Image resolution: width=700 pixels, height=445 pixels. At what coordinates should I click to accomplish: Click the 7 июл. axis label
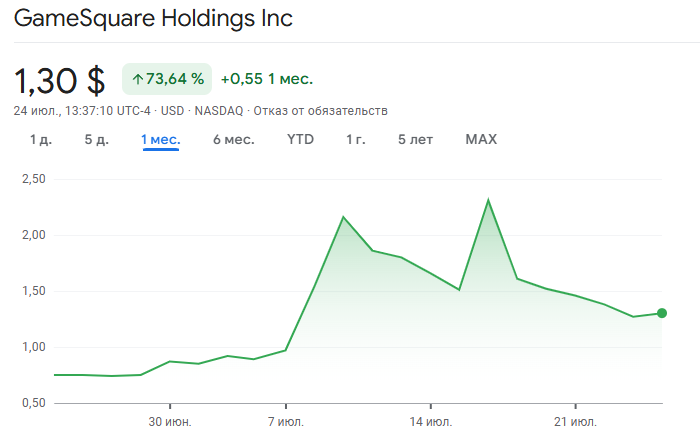[286, 422]
